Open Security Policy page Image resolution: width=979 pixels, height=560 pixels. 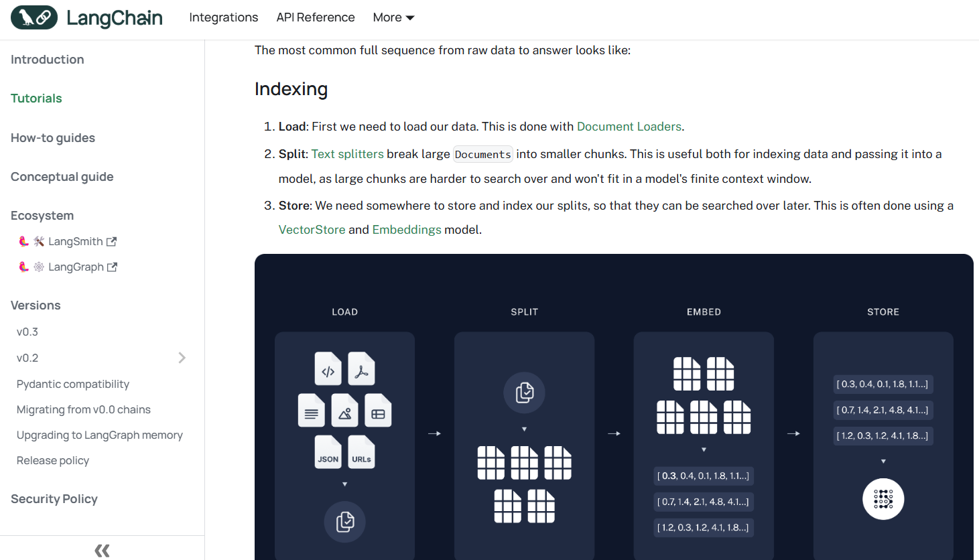coord(54,499)
